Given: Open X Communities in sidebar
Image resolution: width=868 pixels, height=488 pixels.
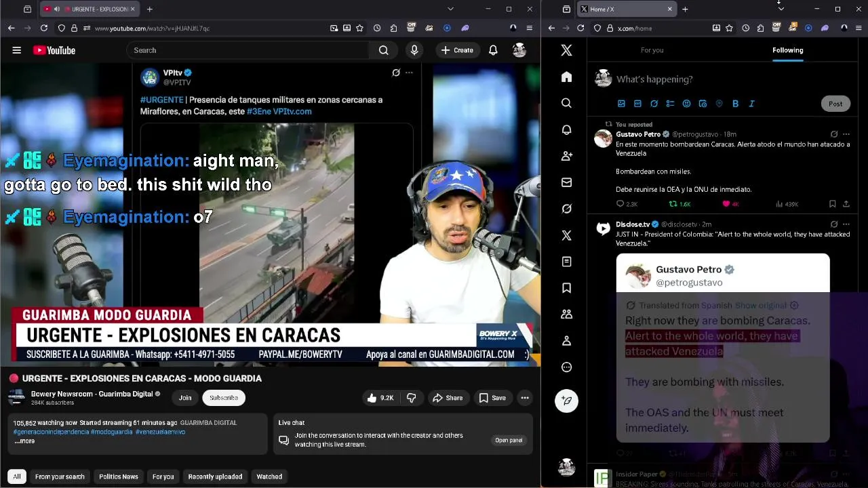Looking at the screenshot, I should click(x=566, y=314).
